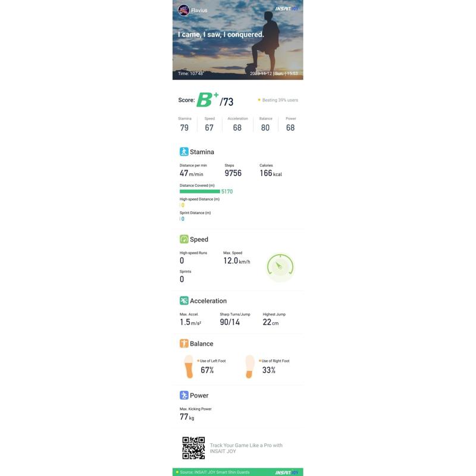Screen dimensions: 476x476
Task: Click the Source INSAIT JOY footer banner
Action: (237, 472)
